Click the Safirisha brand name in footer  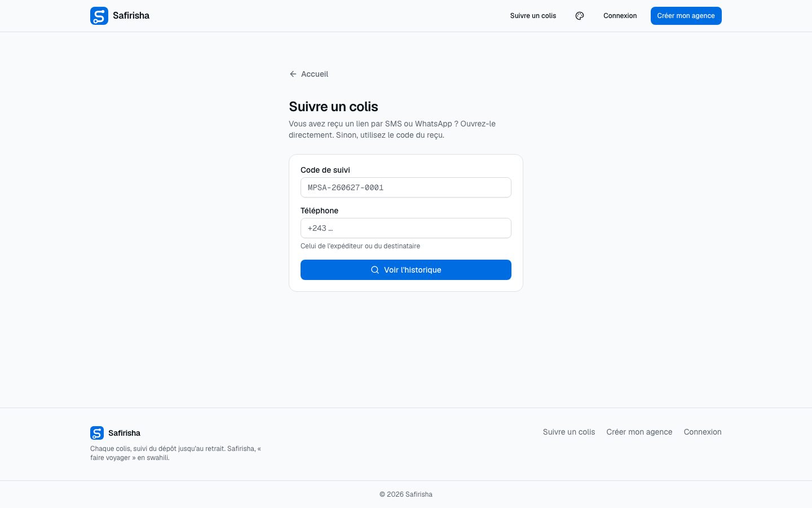click(124, 433)
